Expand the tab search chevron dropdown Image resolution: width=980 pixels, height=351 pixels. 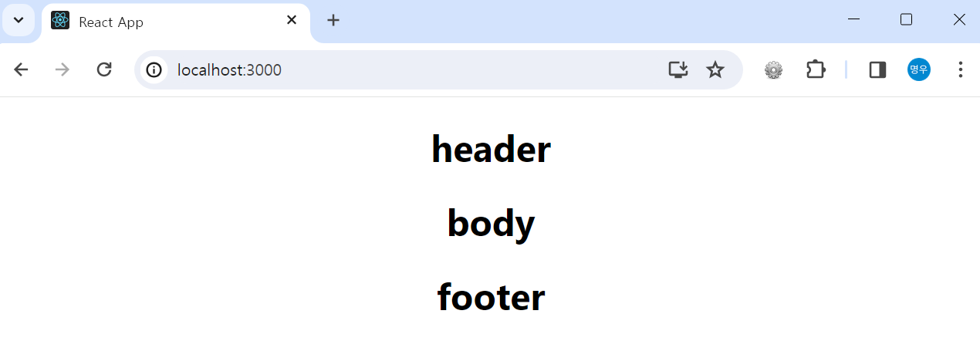(19, 20)
